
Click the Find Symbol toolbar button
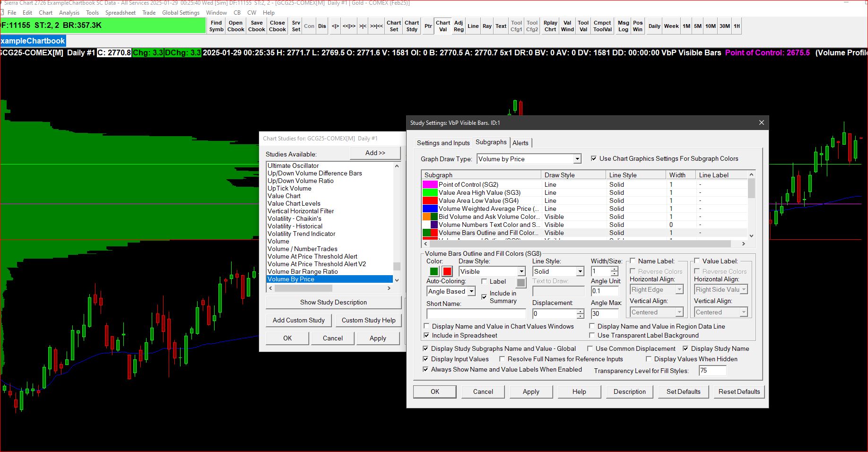pos(216,26)
